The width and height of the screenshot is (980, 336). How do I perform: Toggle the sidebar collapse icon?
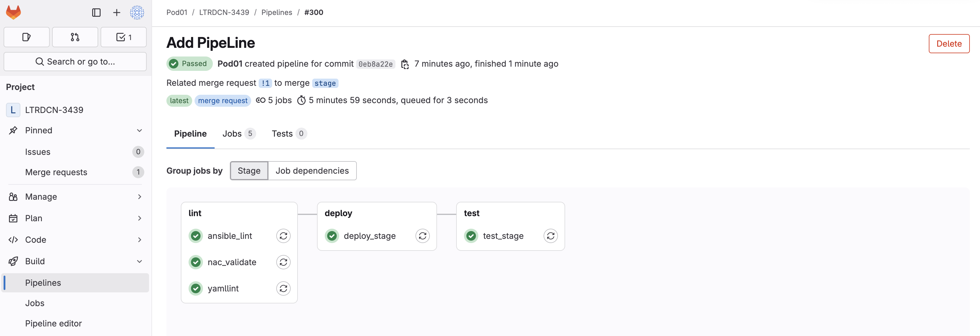tap(96, 13)
